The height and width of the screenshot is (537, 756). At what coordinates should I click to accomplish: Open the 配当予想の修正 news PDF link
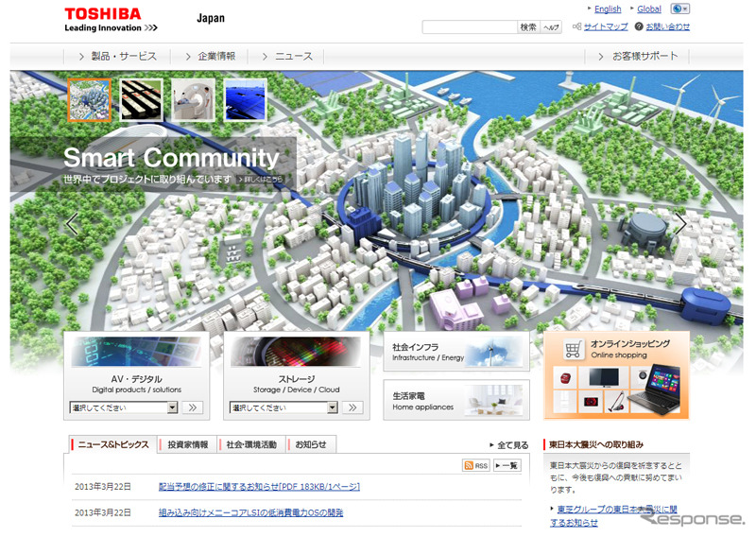pos(259,487)
